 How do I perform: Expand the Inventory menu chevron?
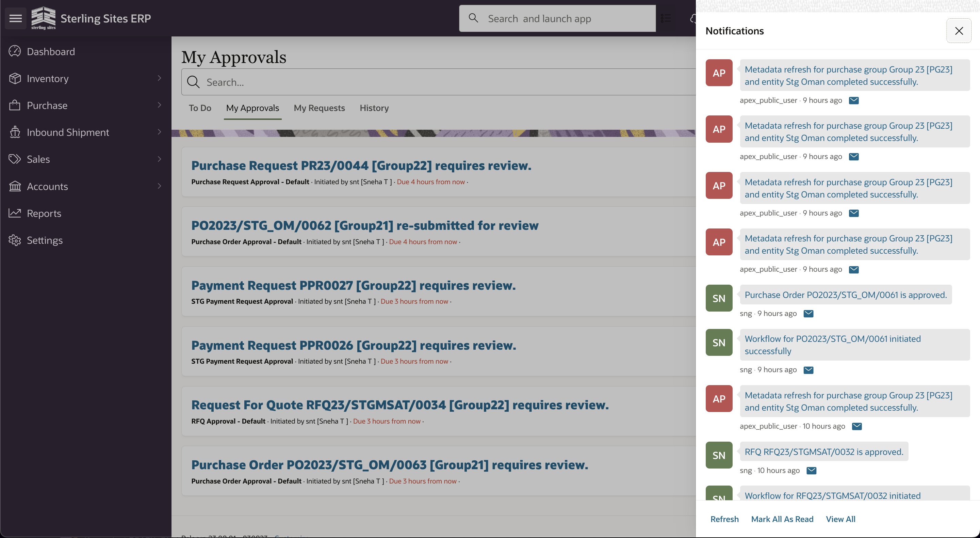159,78
